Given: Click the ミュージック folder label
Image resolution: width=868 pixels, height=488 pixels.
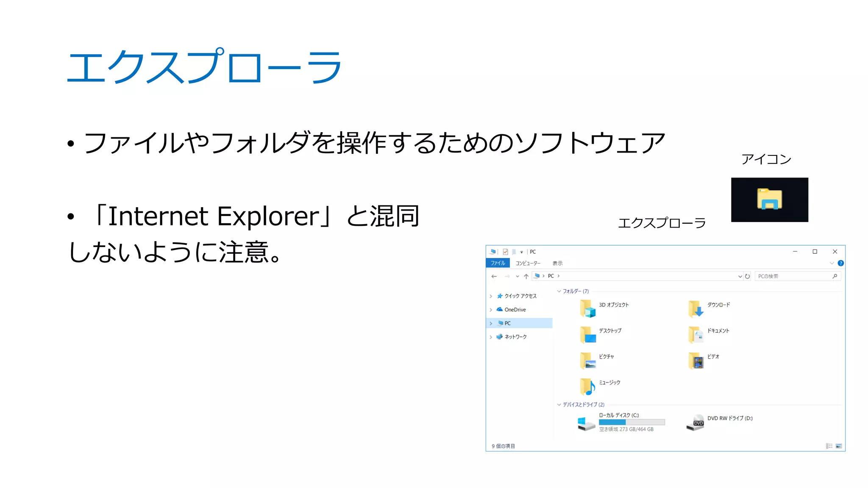Looking at the screenshot, I should [609, 382].
